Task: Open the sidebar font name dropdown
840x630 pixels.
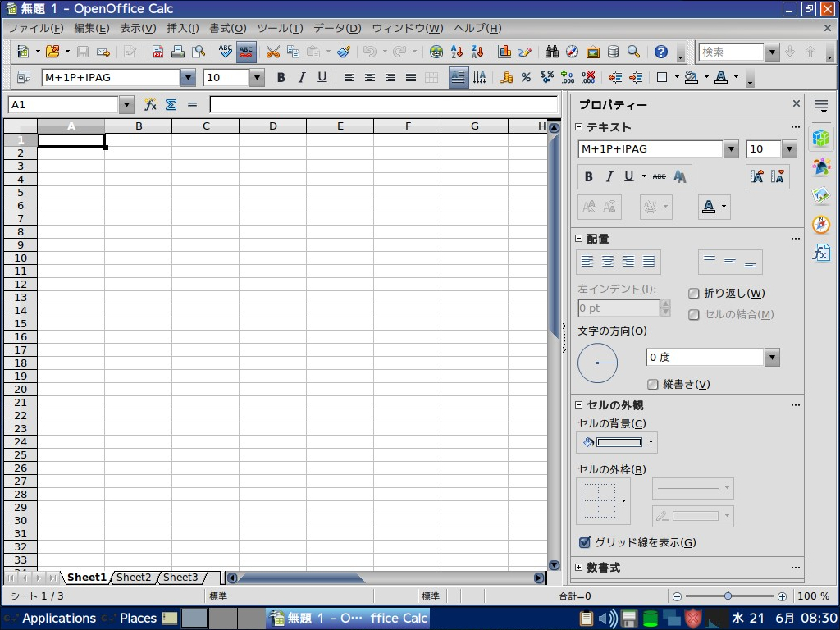Action: point(731,149)
